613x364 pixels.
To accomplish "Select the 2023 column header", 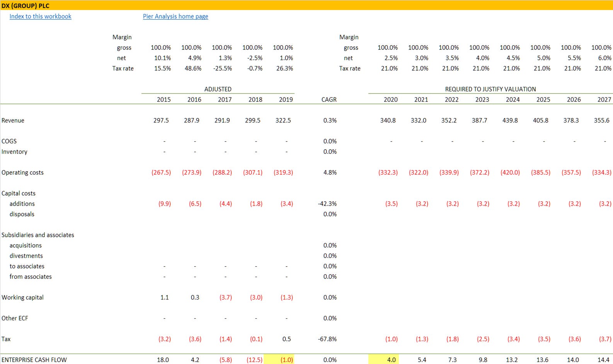I will (x=482, y=99).
